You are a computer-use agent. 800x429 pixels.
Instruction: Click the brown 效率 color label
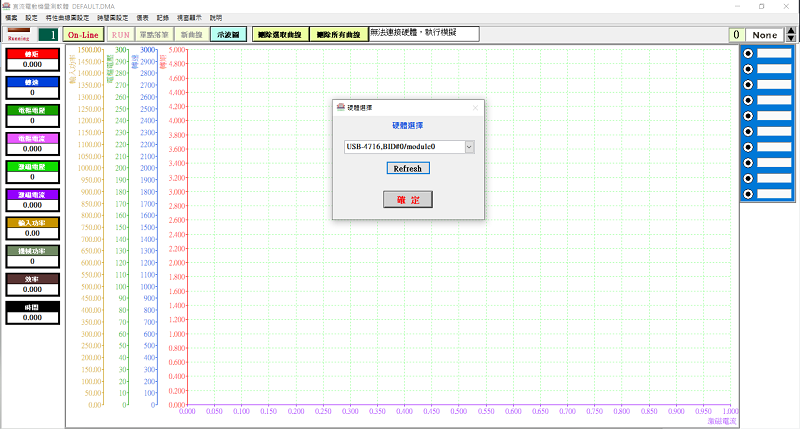(x=32, y=279)
